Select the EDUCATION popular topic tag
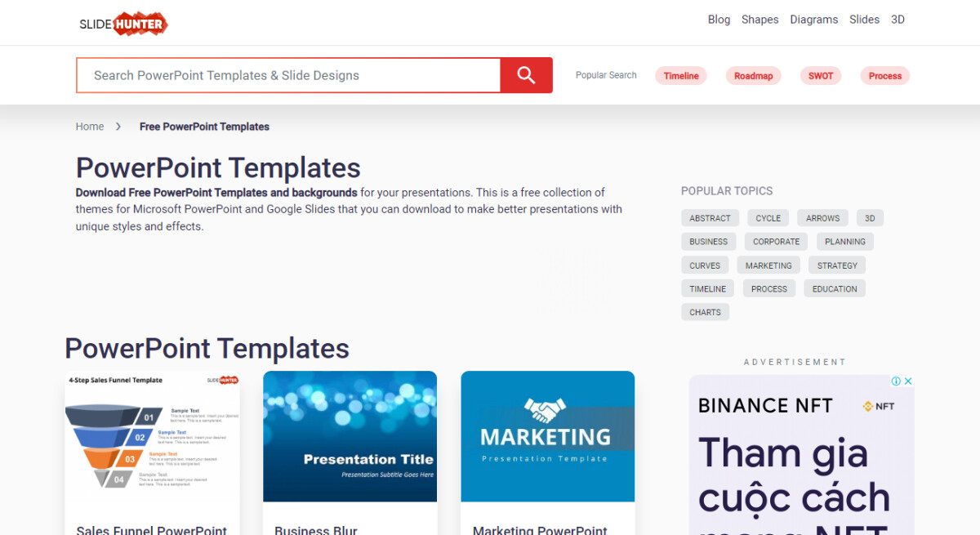 (x=834, y=288)
